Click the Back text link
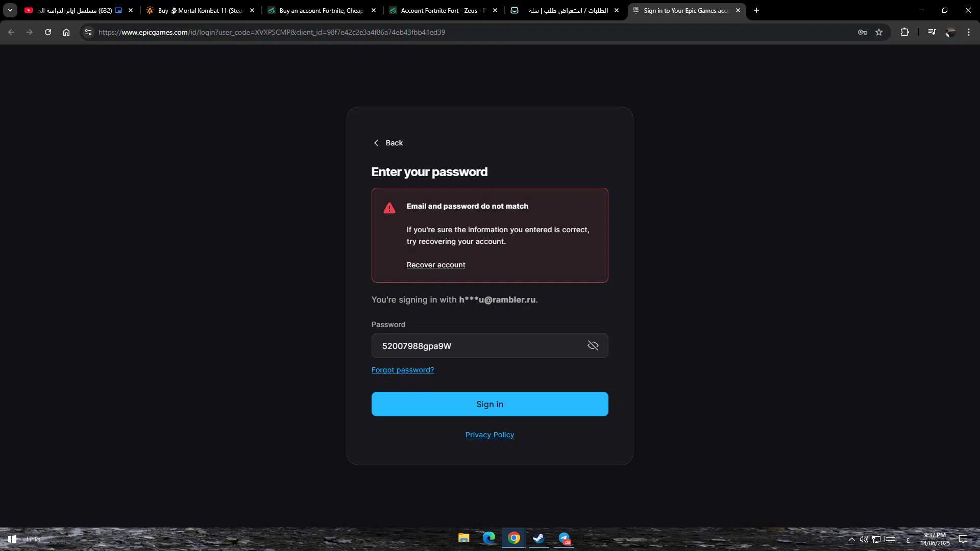This screenshot has height=551, width=980. coord(394,143)
